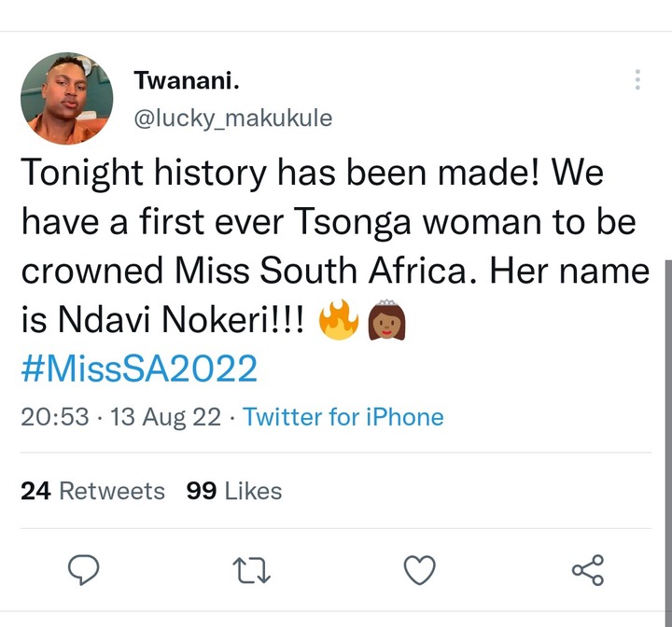
Task: Like the tweet with the heart icon
Action: click(x=420, y=569)
